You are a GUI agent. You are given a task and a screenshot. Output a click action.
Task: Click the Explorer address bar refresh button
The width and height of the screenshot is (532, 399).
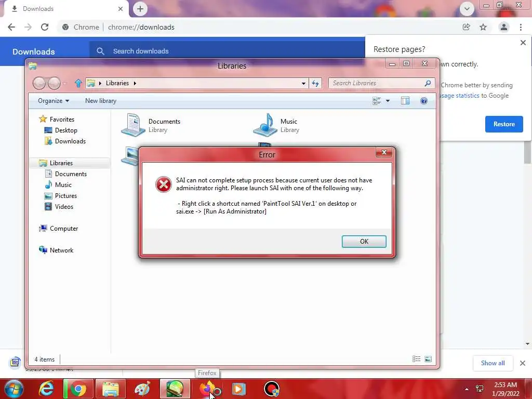point(315,83)
